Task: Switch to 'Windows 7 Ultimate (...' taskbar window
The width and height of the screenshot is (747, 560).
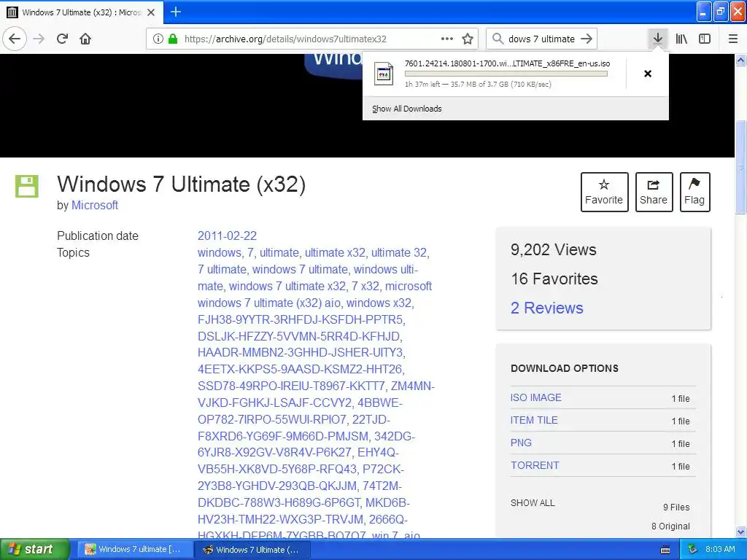Action: (x=252, y=549)
